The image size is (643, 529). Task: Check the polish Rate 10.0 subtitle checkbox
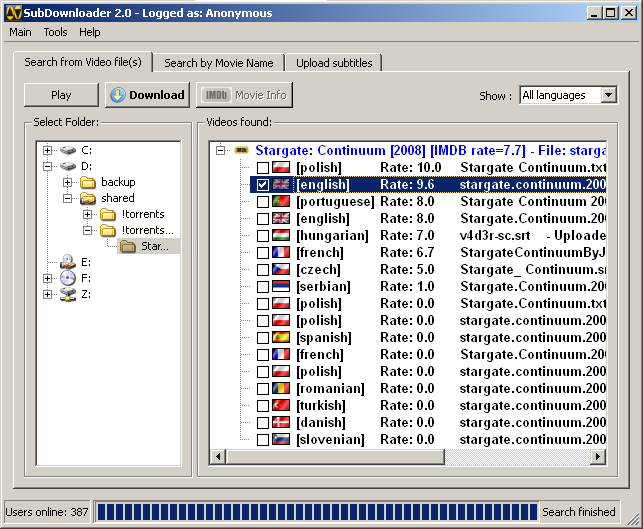point(263,168)
